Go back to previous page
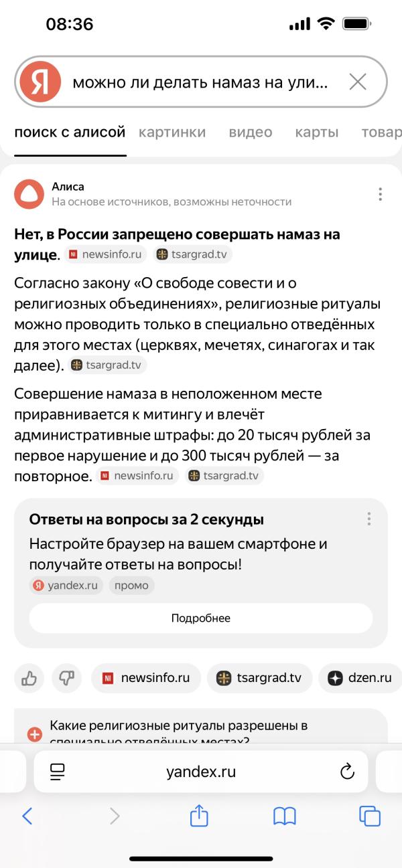The height and width of the screenshot is (868, 402). (27, 816)
